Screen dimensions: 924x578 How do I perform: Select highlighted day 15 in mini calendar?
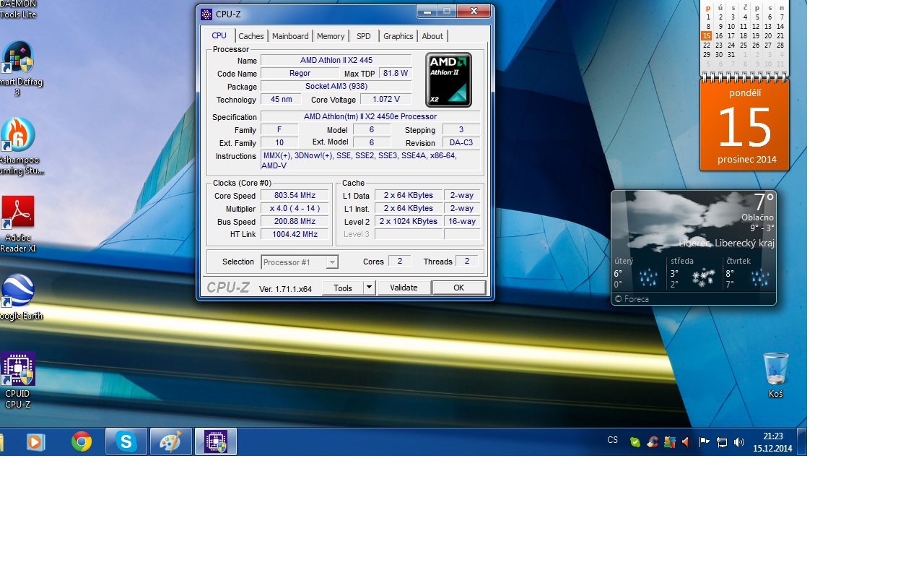tap(707, 35)
